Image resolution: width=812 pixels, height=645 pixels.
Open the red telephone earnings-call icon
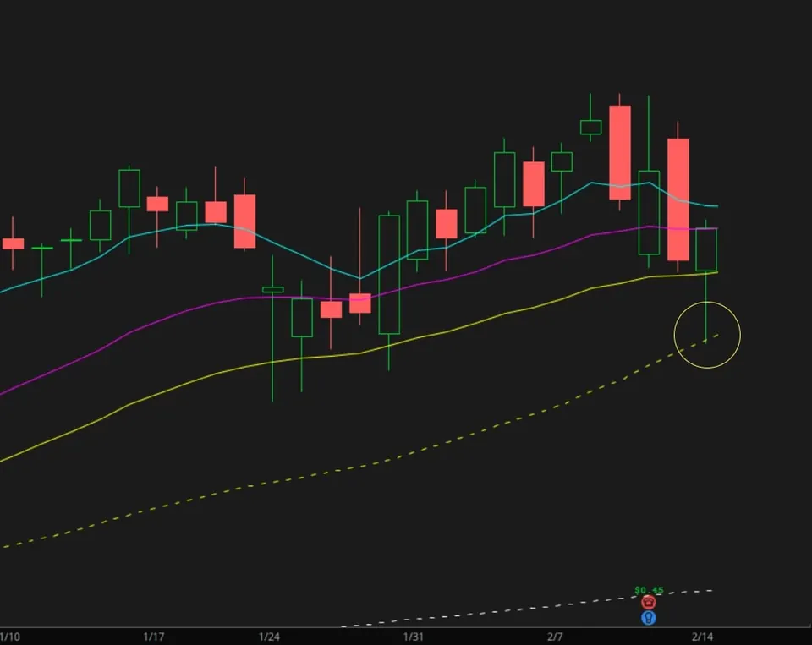(649, 603)
